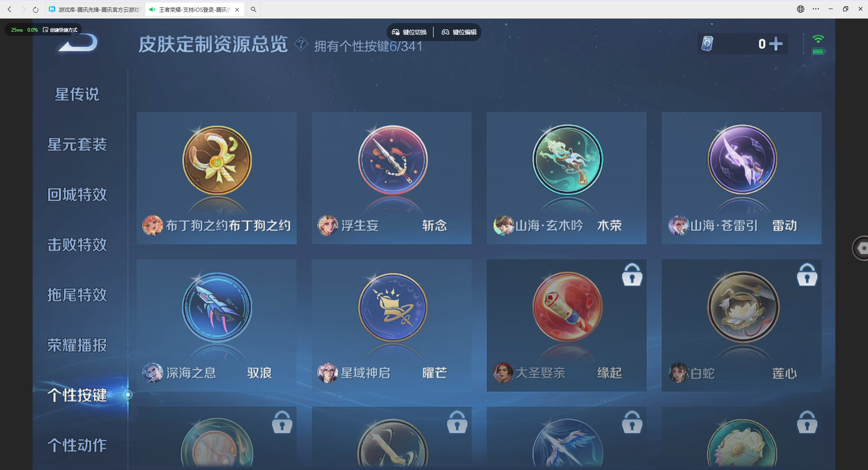Click the 白蛇 hero avatar
This screenshot has height=470, width=868.
coord(679,373)
